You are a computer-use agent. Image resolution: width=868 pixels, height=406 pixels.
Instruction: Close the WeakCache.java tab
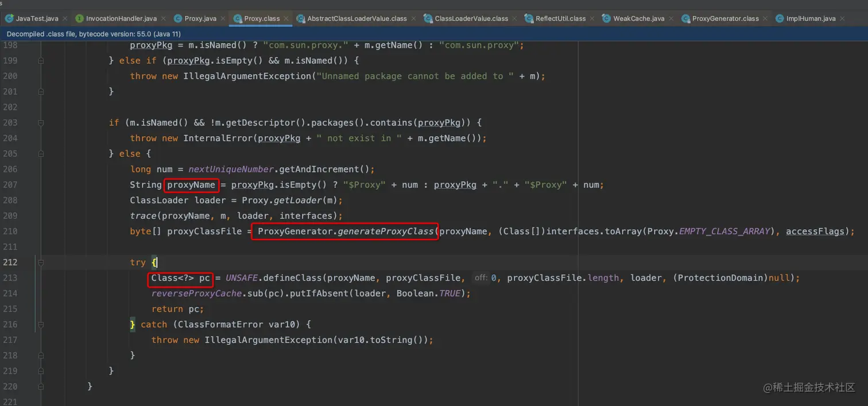click(x=670, y=18)
